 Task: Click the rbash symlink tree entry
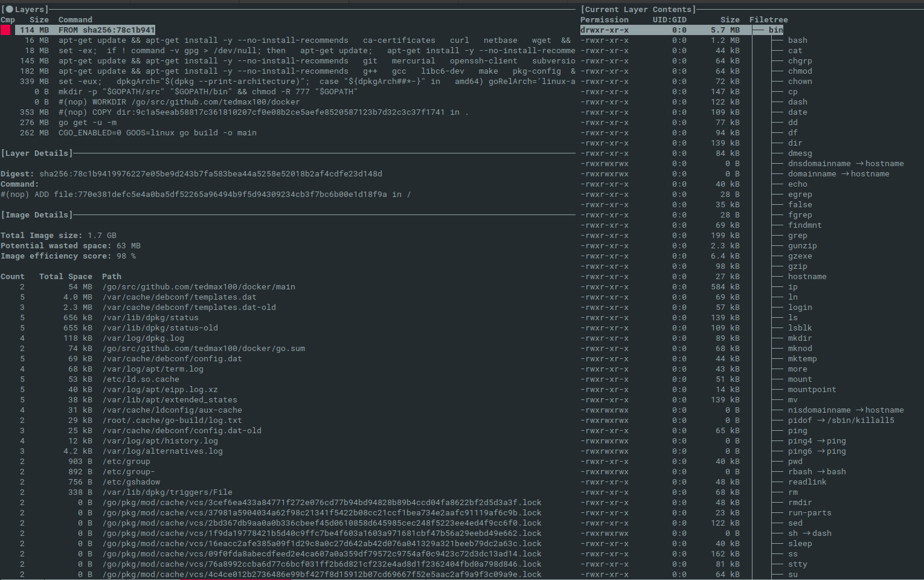(x=817, y=472)
